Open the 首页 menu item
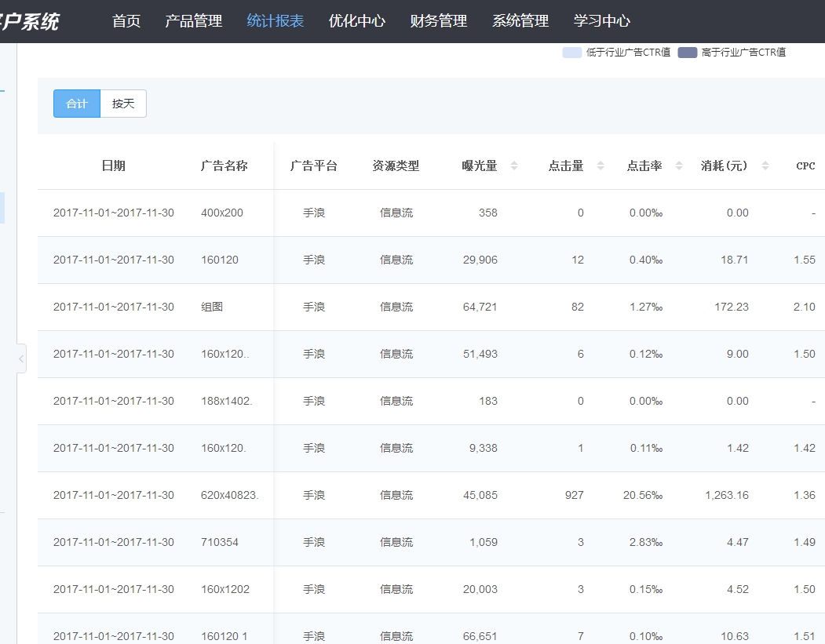The image size is (825, 644). (126, 21)
